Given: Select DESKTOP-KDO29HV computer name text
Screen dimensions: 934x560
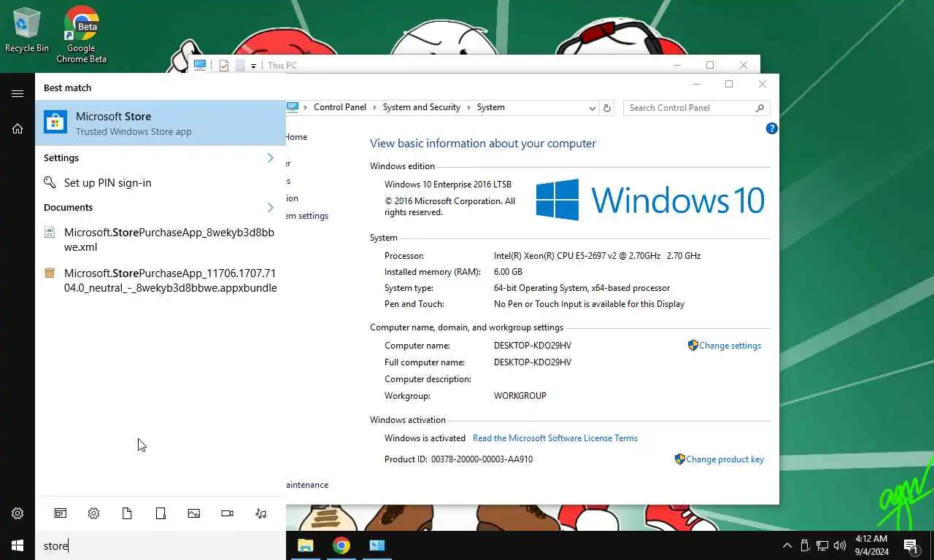Looking at the screenshot, I should click(x=533, y=346).
